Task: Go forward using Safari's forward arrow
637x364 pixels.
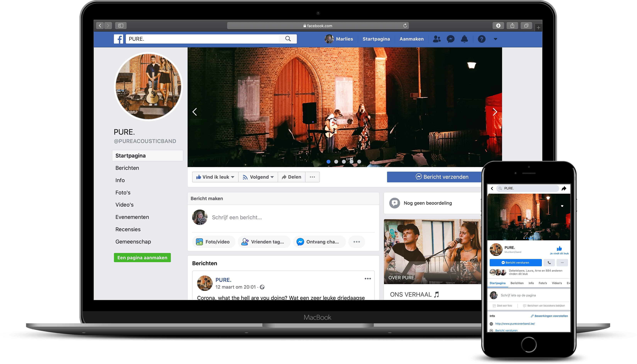Action: 108,25
